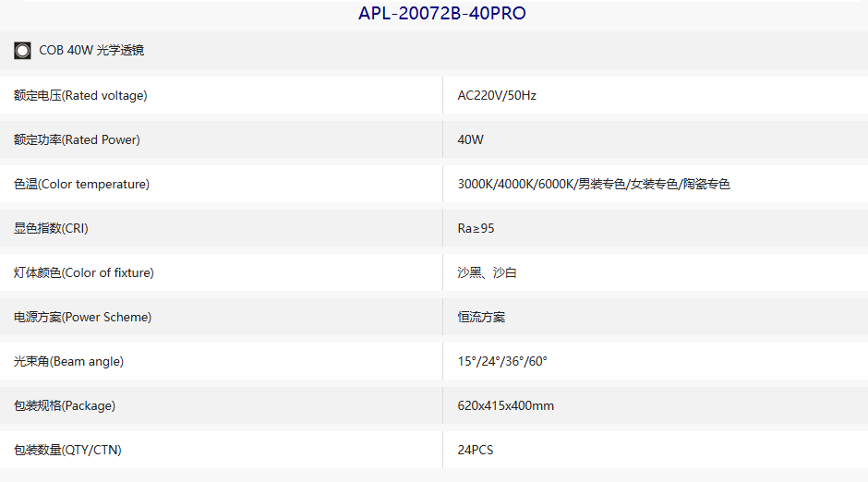Image resolution: width=868 pixels, height=482 pixels.
Task: Select the '色温(Color temperature)' label
Action: pos(81,185)
